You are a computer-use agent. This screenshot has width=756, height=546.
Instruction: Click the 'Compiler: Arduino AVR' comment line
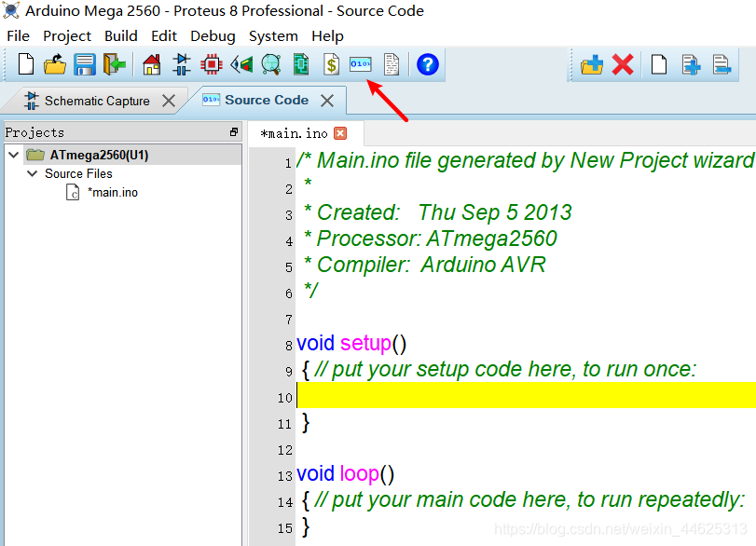(x=425, y=265)
